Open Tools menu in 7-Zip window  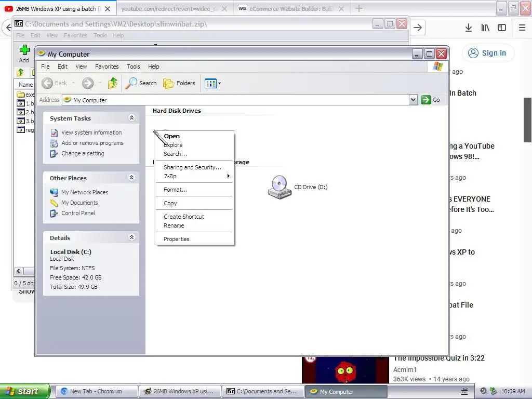click(100, 35)
